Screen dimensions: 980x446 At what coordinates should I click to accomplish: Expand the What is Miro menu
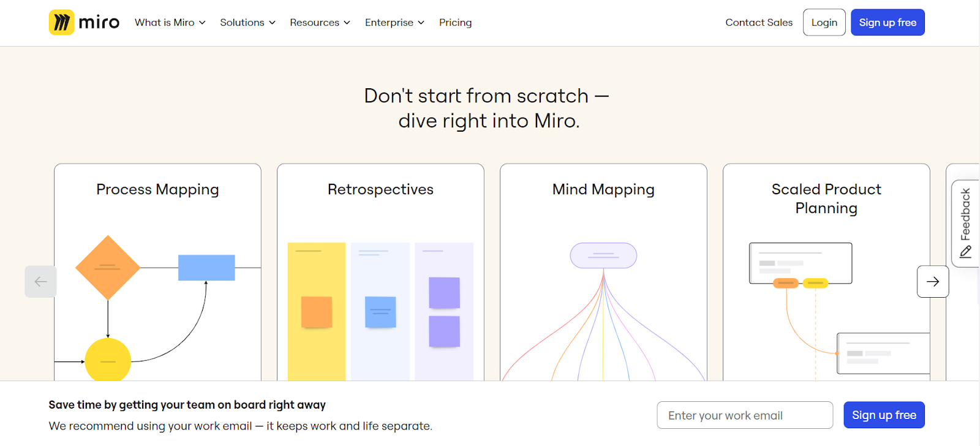point(170,23)
